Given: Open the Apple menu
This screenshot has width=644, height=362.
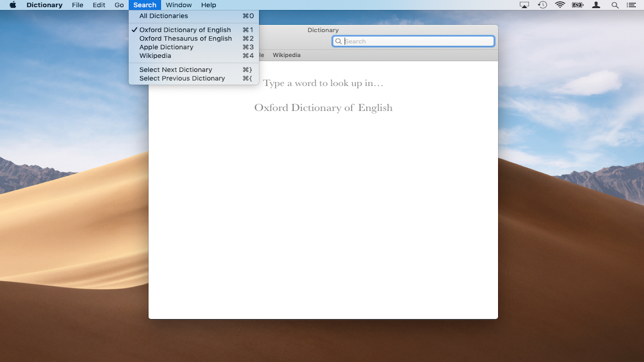Looking at the screenshot, I should click(x=13, y=5).
